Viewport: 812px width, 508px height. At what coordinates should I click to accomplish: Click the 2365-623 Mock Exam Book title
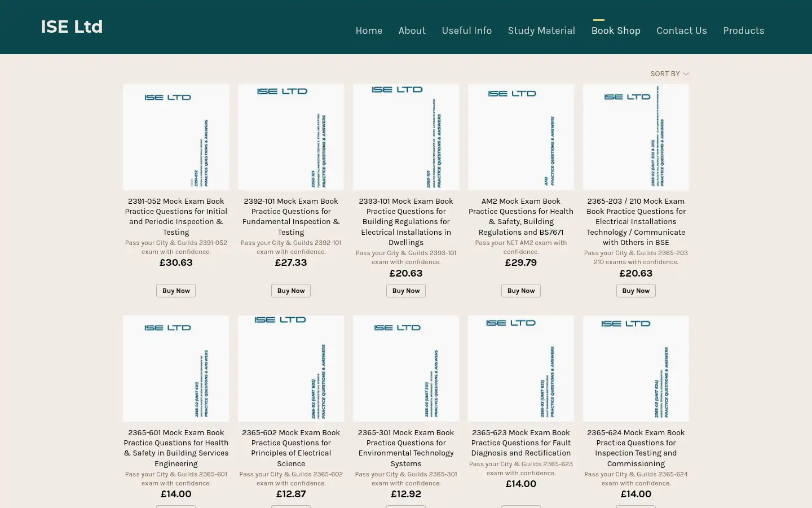pyautogui.click(x=521, y=443)
